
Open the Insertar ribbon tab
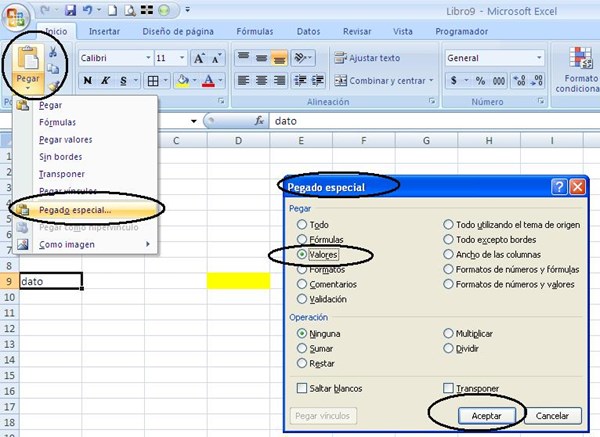point(104,31)
